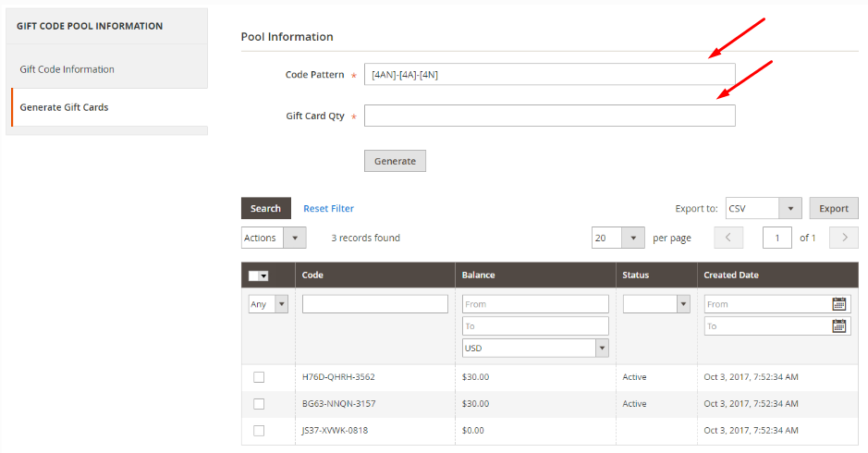Viewport: 868px width, 453px height.
Task: Click Active status in H76D-QHRH-3562 row
Action: pyautogui.click(x=634, y=377)
